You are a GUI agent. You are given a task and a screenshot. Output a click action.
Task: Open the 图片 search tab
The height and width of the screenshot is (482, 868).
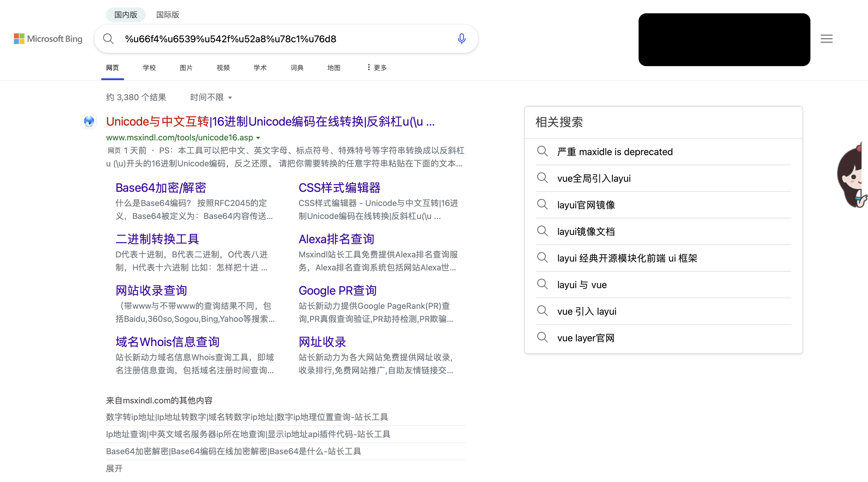[x=186, y=68]
